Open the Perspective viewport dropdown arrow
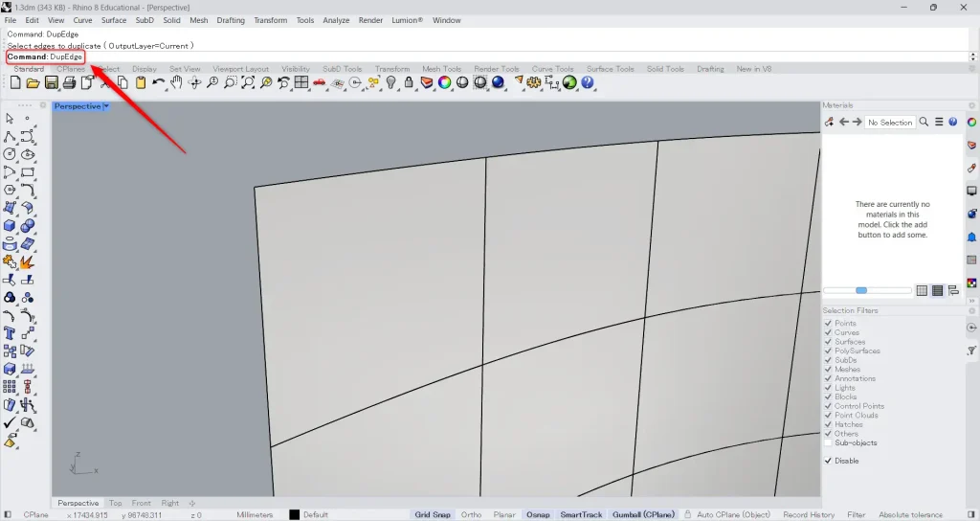The width and height of the screenshot is (980, 521). 106,106
